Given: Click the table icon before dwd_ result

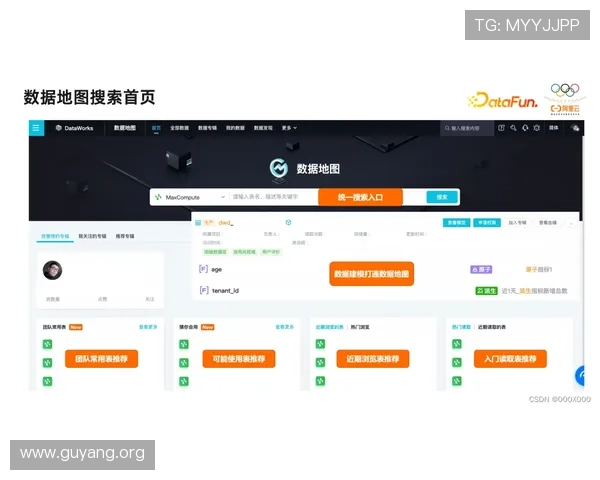Looking at the screenshot, I should [x=198, y=222].
